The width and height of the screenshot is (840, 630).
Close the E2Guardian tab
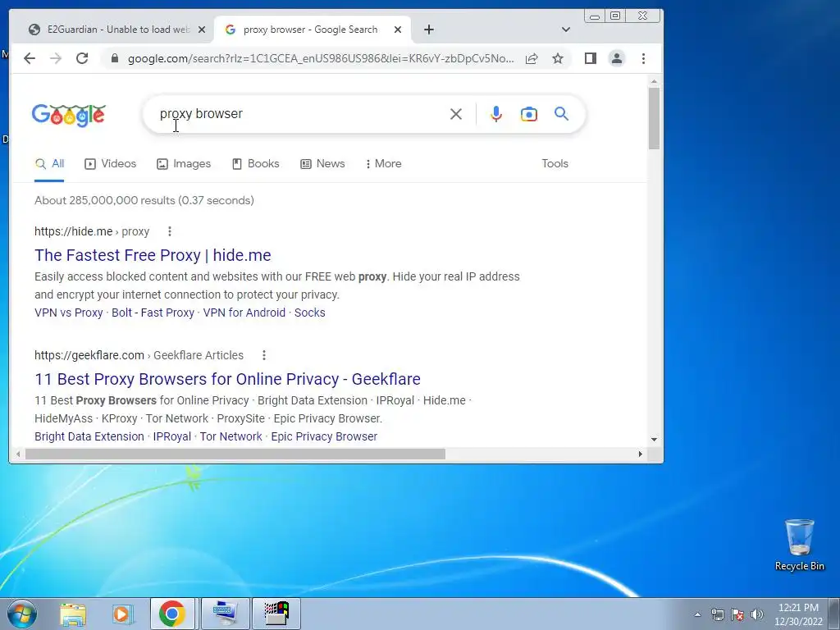point(202,30)
